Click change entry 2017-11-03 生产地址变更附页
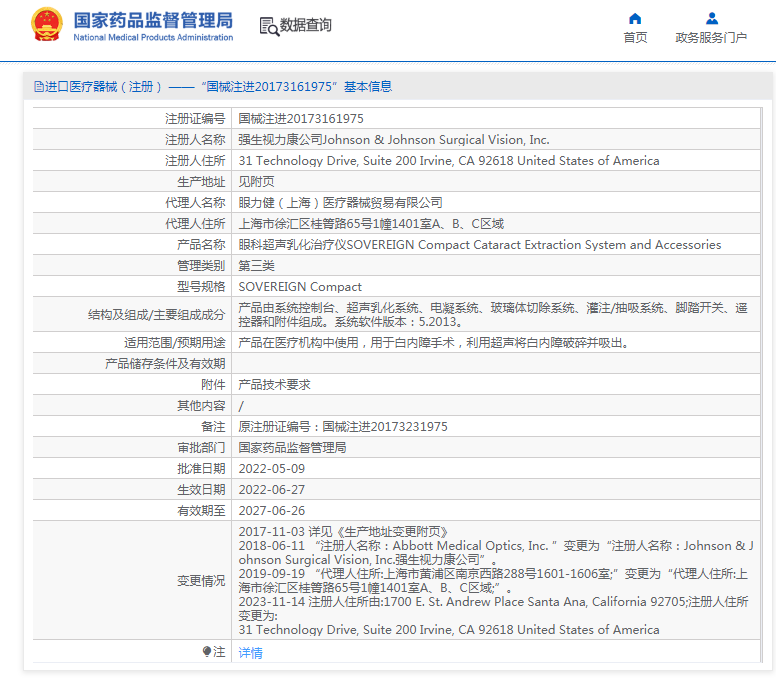The image size is (776, 678). coord(344,532)
